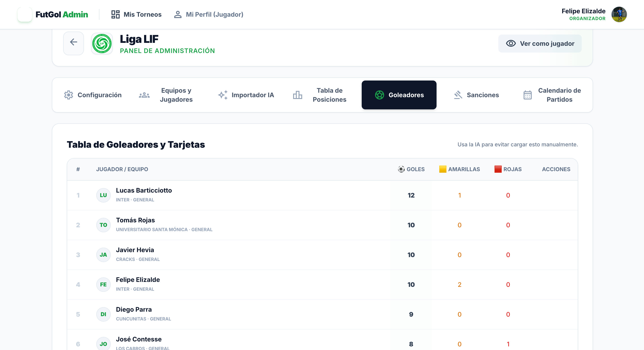Open Felipe Elizalde's profile avatar
This screenshot has height=350, width=644.
pyautogui.click(x=620, y=14)
